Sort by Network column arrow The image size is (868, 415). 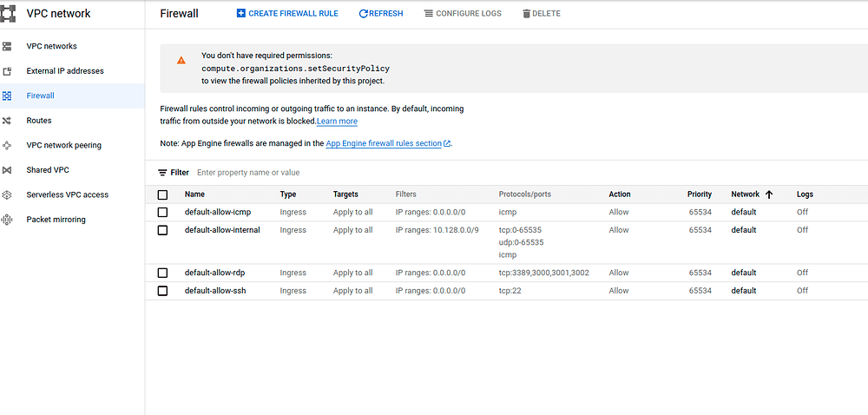(769, 194)
